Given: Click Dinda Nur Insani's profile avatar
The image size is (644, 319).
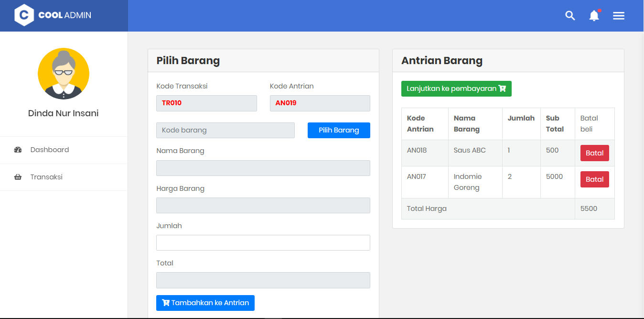Looking at the screenshot, I should pyautogui.click(x=63, y=74).
